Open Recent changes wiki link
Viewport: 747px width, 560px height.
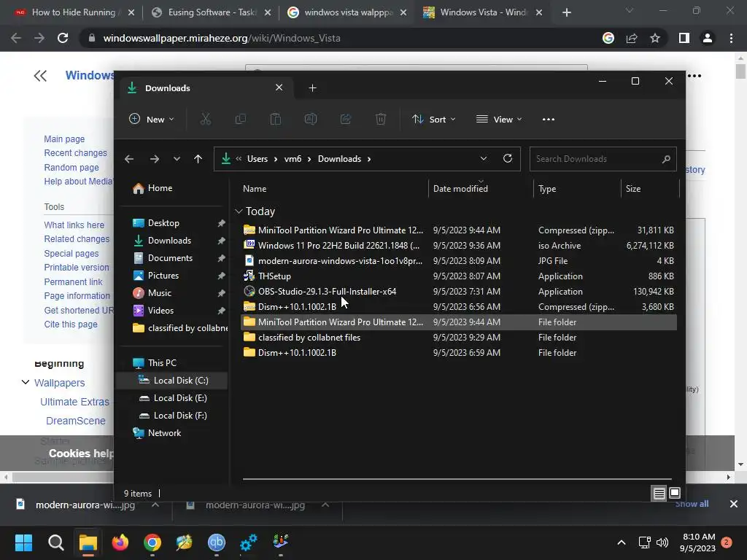tap(75, 153)
